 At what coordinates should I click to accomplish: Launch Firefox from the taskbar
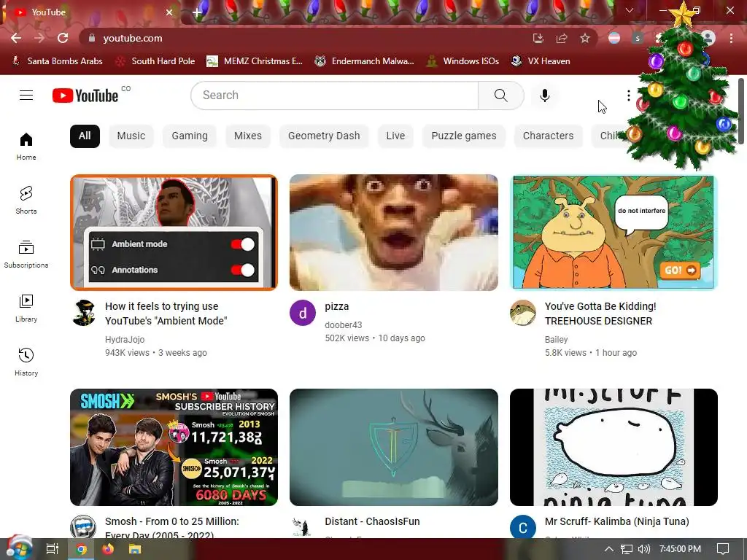(x=108, y=549)
